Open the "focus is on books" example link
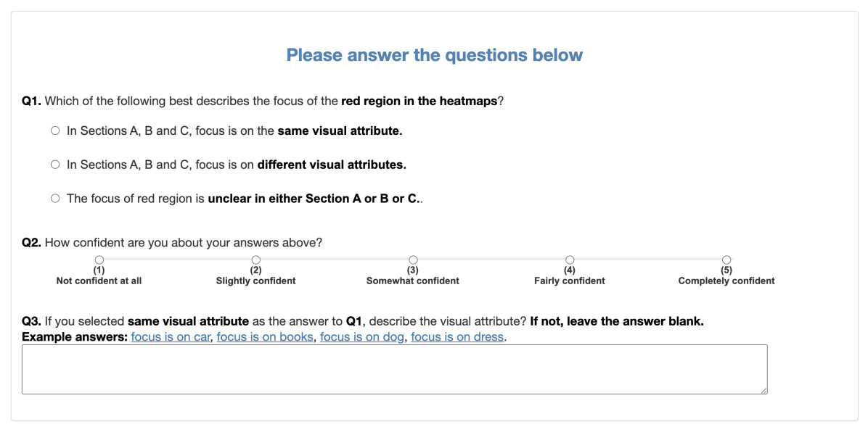Screen dimensions: 868x427 point(265,337)
